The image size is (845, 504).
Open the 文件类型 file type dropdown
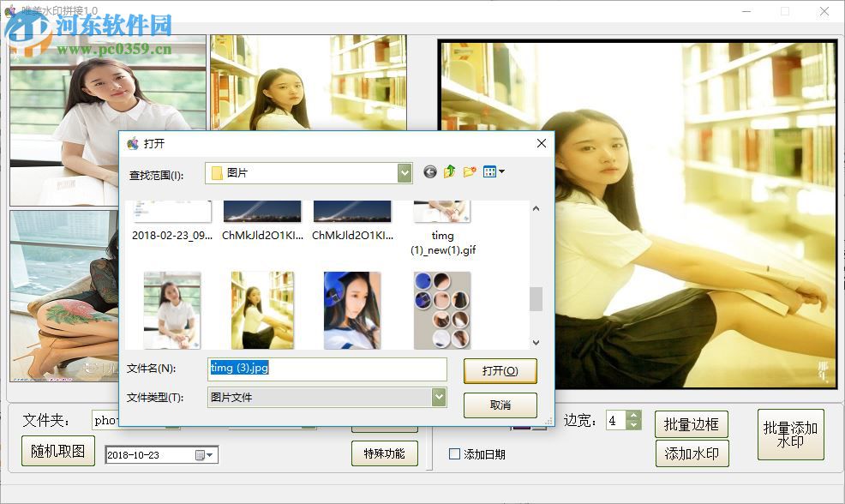pyautogui.click(x=439, y=397)
